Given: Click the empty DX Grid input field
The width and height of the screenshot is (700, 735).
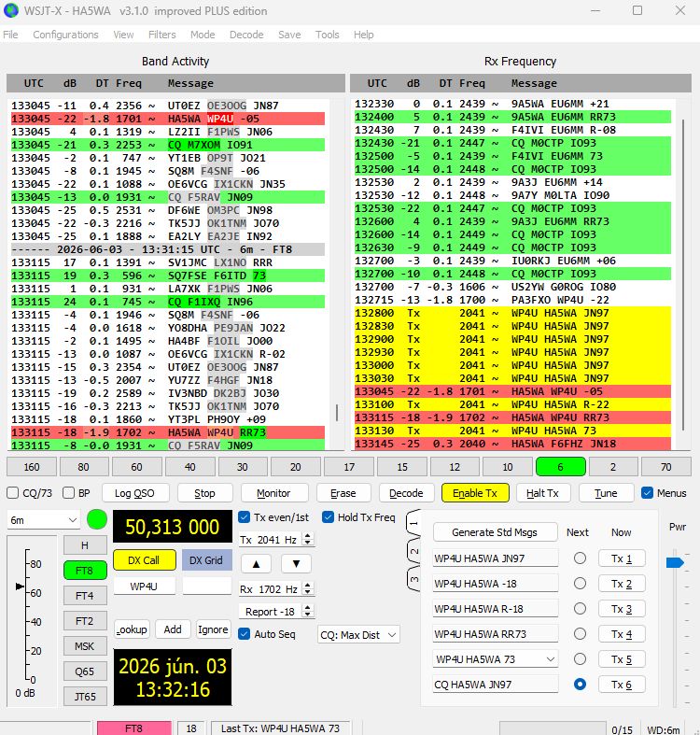Looking at the screenshot, I should [x=206, y=586].
